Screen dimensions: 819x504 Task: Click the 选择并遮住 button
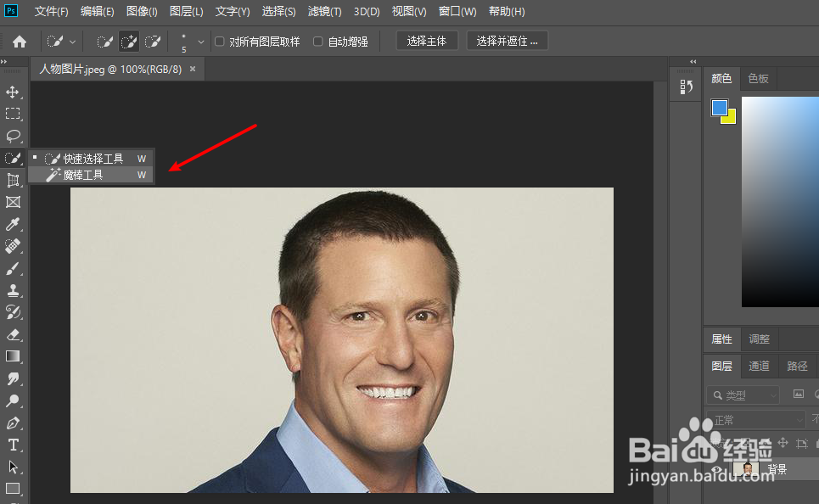click(x=507, y=40)
